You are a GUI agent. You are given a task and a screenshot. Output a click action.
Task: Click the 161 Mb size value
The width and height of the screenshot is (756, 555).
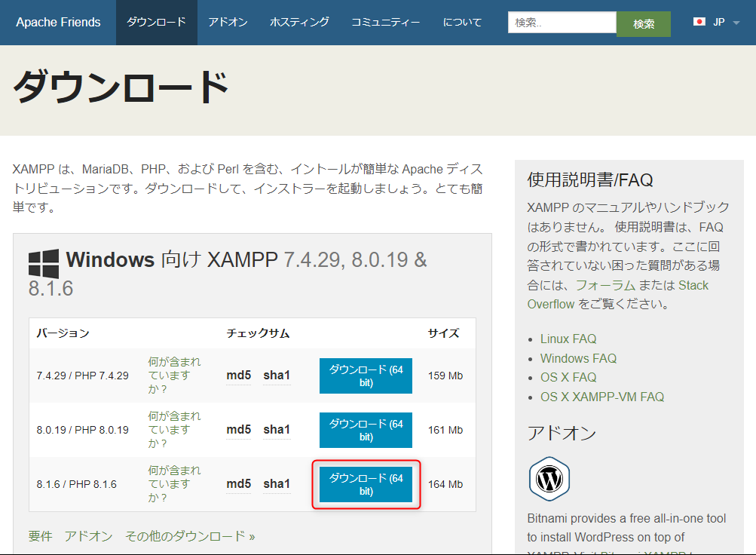tap(445, 430)
